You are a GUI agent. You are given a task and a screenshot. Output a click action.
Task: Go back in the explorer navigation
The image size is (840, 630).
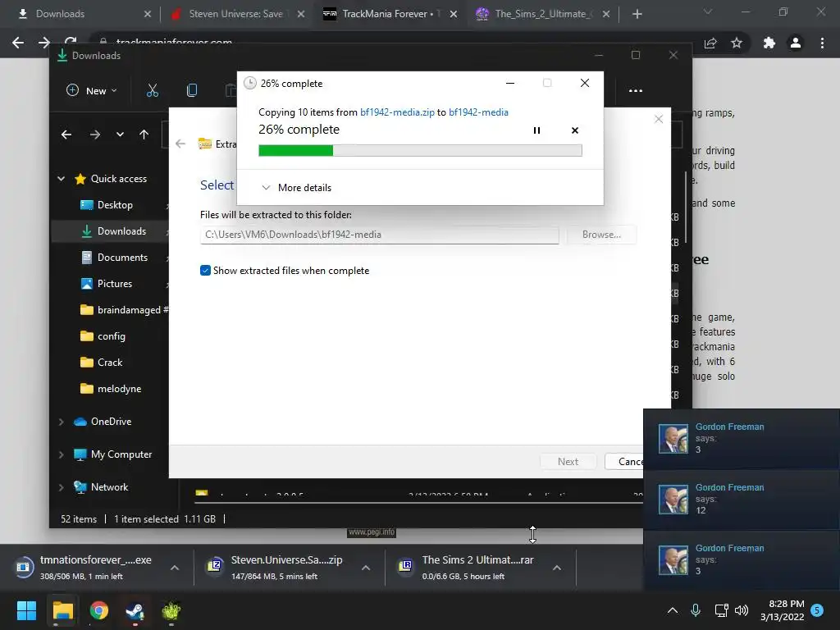(x=66, y=135)
